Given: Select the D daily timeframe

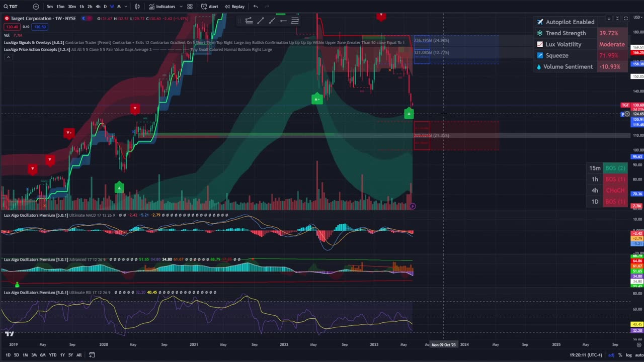Looking at the screenshot, I should click(105, 7).
